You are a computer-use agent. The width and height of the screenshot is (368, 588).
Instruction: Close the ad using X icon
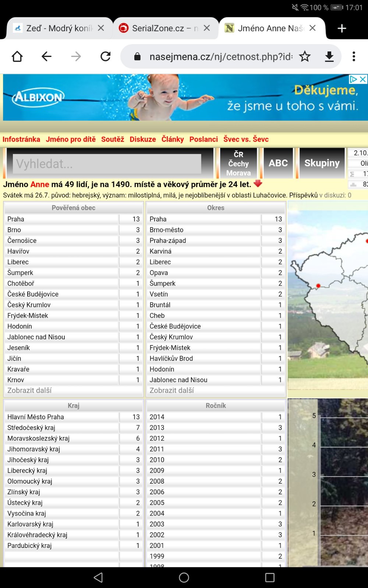click(363, 79)
